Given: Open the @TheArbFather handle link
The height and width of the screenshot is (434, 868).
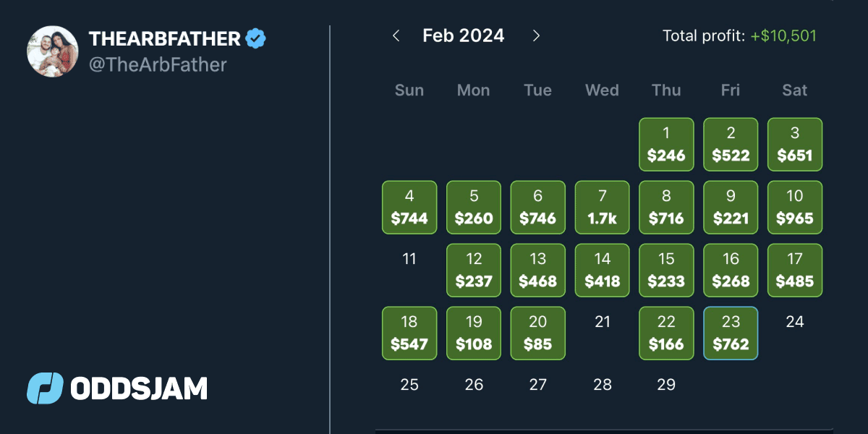Looking at the screenshot, I should pos(158,65).
